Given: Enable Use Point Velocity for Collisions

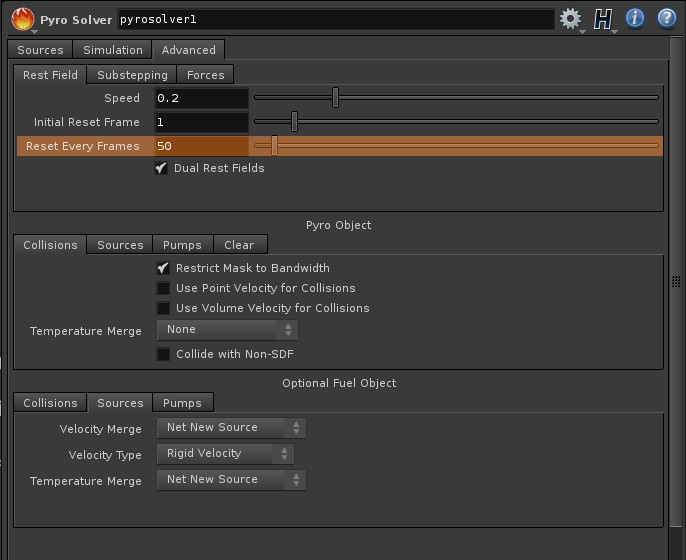Looking at the screenshot, I should click(163, 288).
